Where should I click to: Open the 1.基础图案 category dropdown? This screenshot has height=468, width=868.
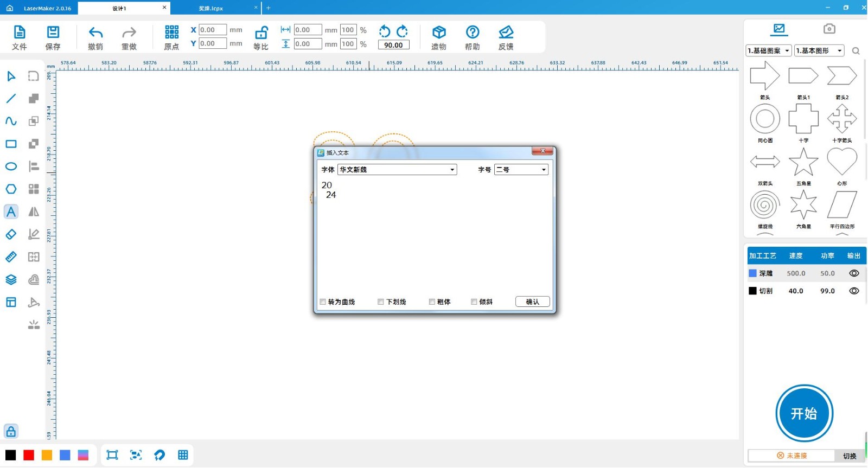click(769, 51)
